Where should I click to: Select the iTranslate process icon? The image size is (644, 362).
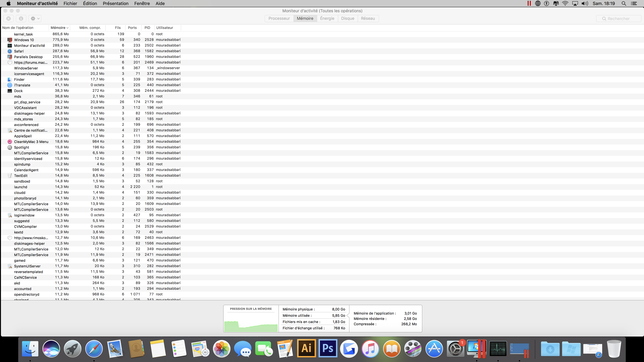(x=10, y=85)
